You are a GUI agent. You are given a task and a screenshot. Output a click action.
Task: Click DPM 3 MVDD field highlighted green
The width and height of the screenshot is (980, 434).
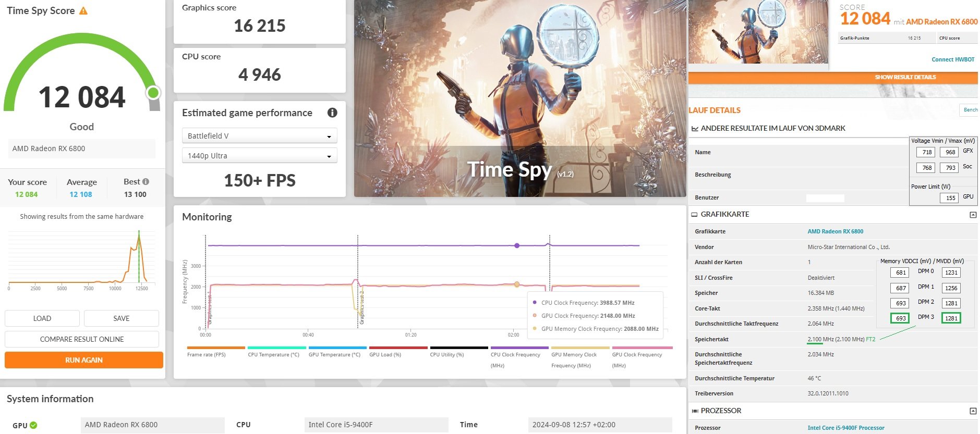click(951, 318)
